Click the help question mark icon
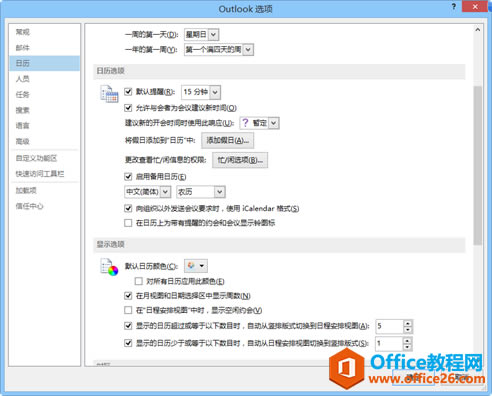Image resolution: width=492 pixels, height=396 pixels. (x=453, y=6)
